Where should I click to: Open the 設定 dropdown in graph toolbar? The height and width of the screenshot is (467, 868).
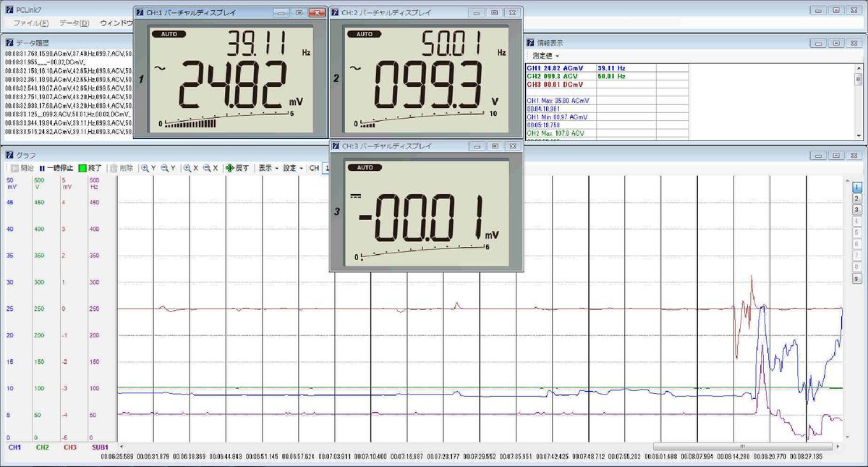coord(292,168)
